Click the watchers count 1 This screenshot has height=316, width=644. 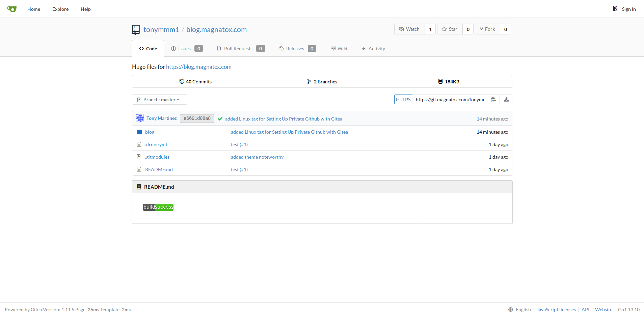[430, 29]
